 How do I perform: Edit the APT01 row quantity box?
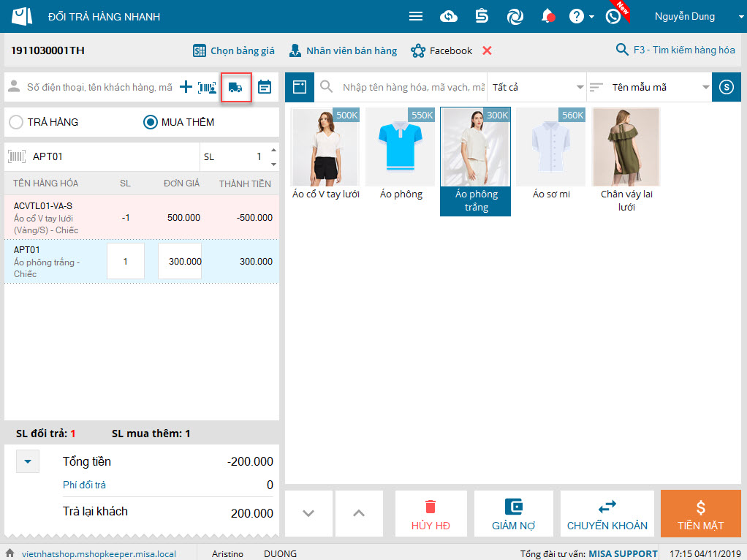(x=125, y=261)
